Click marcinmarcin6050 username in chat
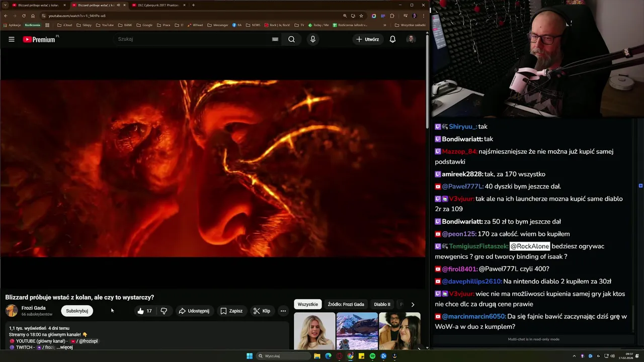This screenshot has height=362, width=644. click(473, 317)
